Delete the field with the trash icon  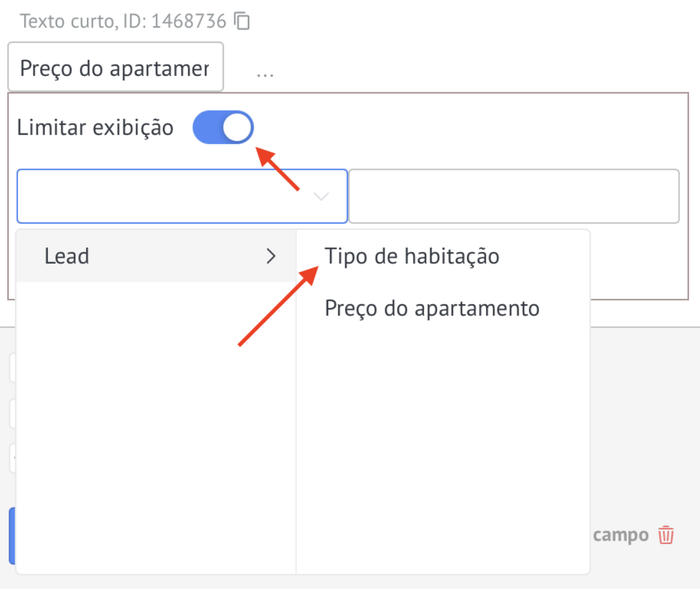tap(666, 535)
